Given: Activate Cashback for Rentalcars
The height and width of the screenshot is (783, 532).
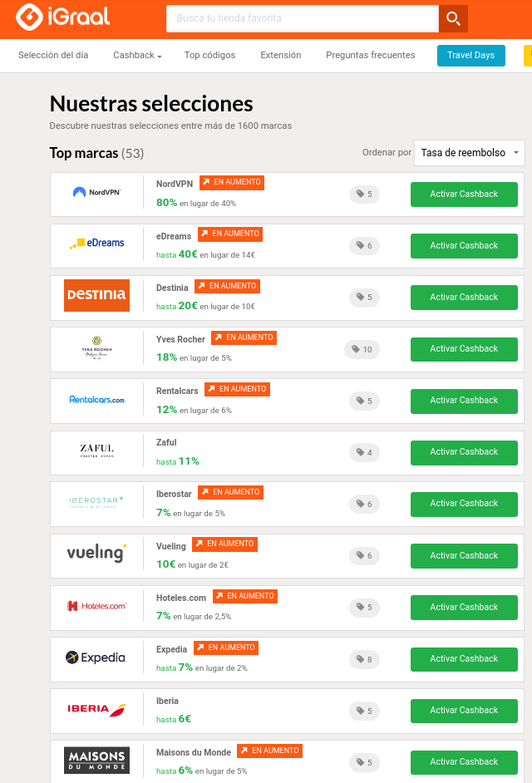Looking at the screenshot, I should pyautogui.click(x=464, y=401).
